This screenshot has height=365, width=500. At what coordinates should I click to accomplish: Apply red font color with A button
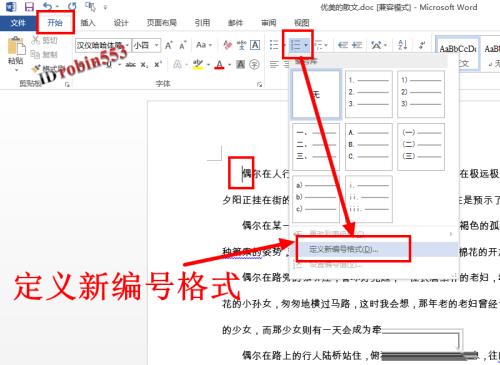tap(220, 64)
